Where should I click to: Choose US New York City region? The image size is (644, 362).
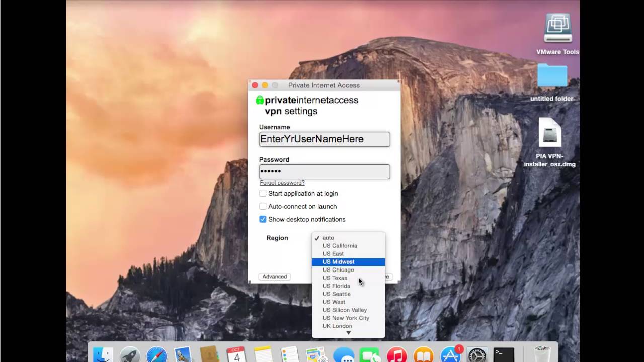[x=348, y=318]
